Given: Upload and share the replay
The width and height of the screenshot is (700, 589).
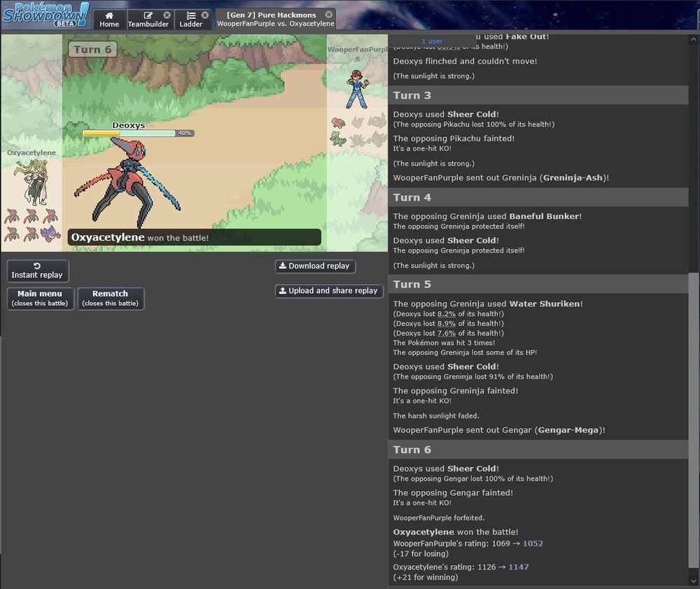Looking at the screenshot, I should click(x=329, y=291).
